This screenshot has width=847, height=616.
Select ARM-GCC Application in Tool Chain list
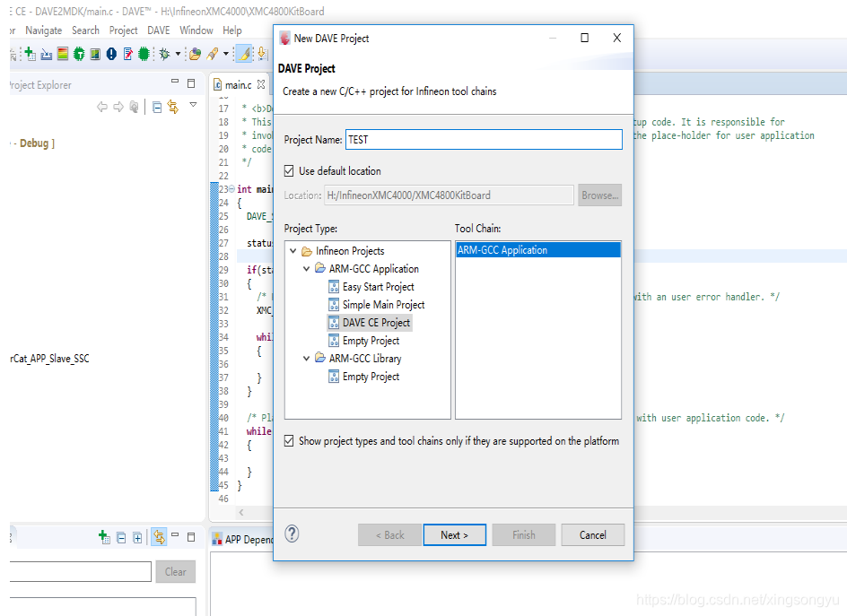click(538, 250)
